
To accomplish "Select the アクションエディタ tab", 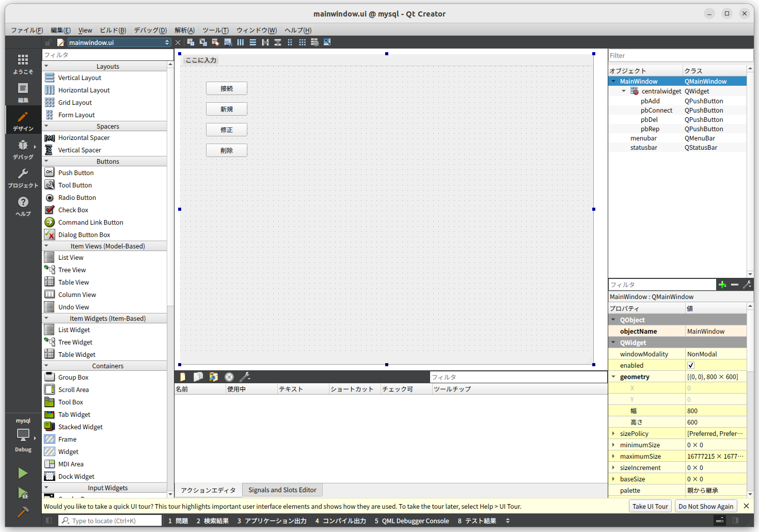I will tap(208, 490).
